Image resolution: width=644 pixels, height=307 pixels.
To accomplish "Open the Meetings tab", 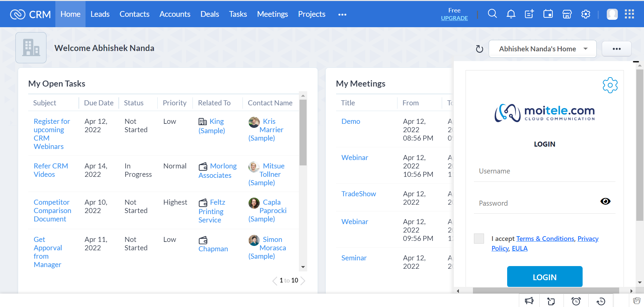I will [x=272, y=14].
